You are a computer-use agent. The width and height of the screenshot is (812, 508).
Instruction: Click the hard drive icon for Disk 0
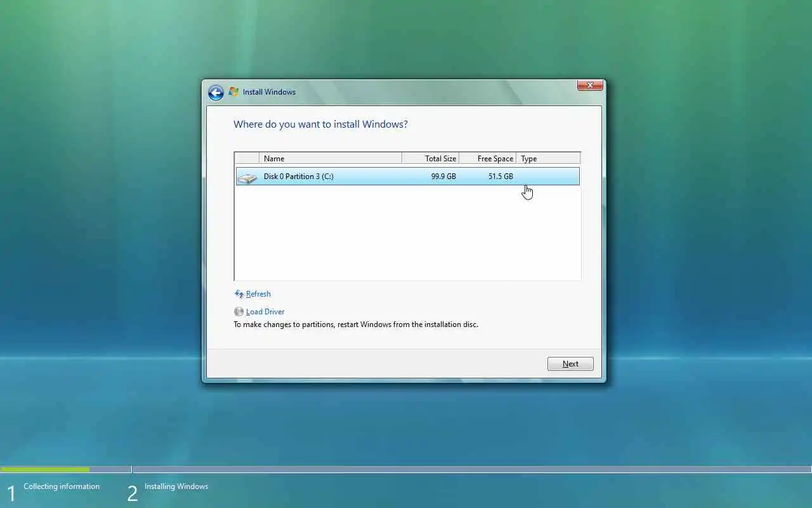[247, 178]
